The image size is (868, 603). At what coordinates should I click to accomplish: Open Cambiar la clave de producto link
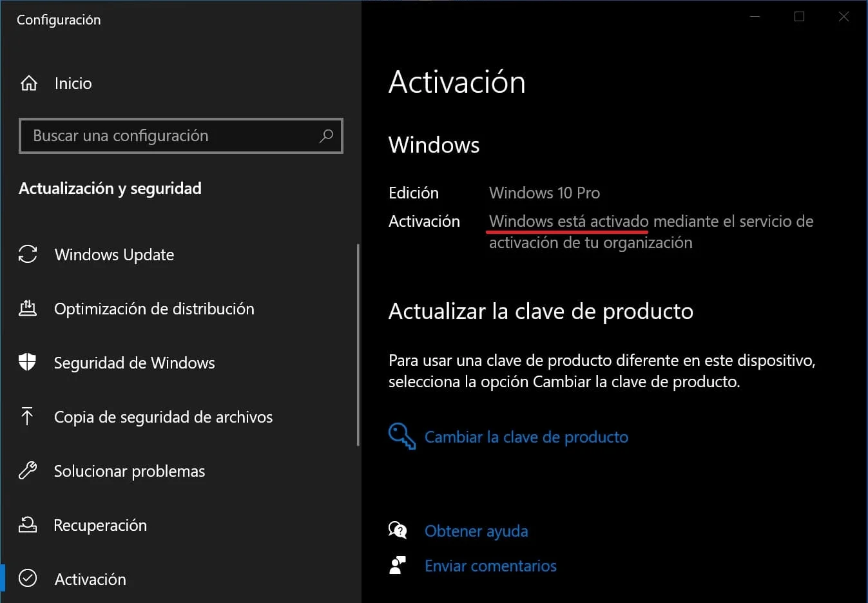(526, 437)
